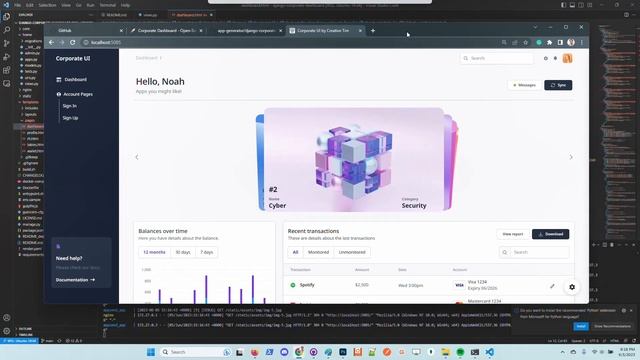Screen dimensions: 640x360
Task: Click the dashboard header Search field
Action: pyautogui.click(x=497, y=58)
